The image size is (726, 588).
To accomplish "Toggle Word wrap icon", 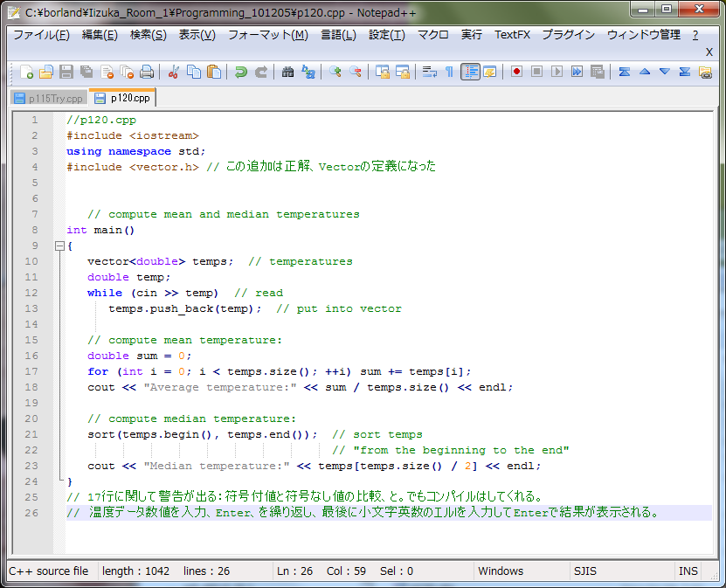I will click(x=430, y=72).
